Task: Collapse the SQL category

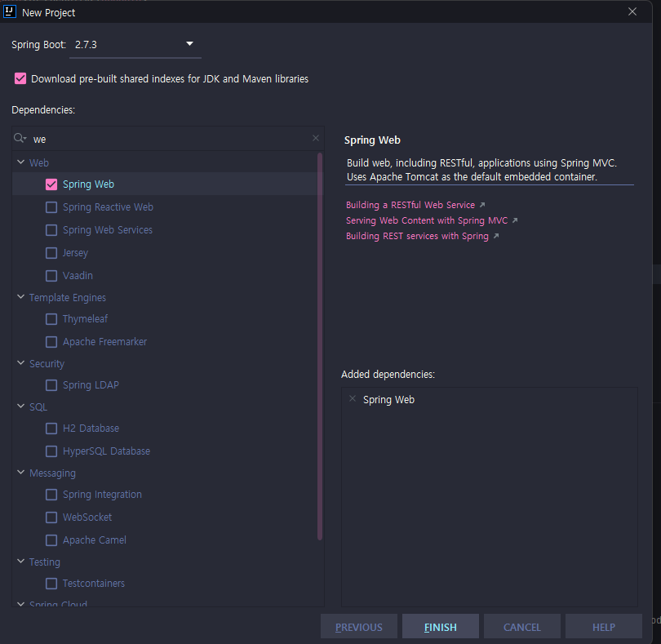Action: (20, 406)
